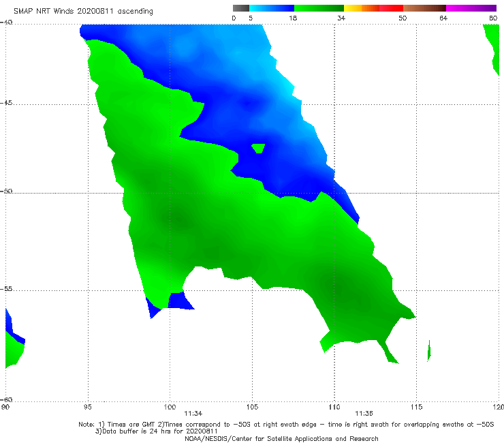Click the cyan-to-blue segment of the color scale
The image size is (504, 443).
point(272,8)
